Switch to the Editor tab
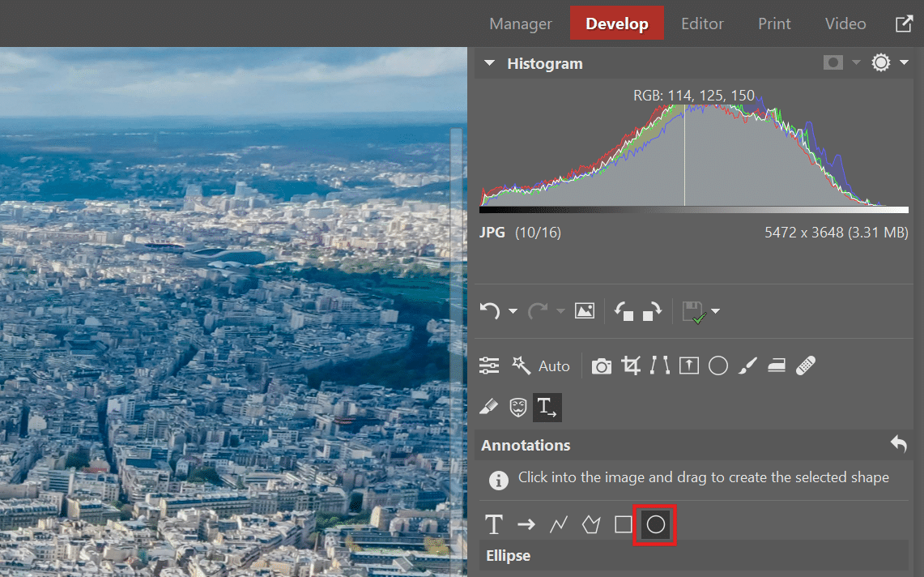Screen dimensions: 924x577 [x=702, y=24]
